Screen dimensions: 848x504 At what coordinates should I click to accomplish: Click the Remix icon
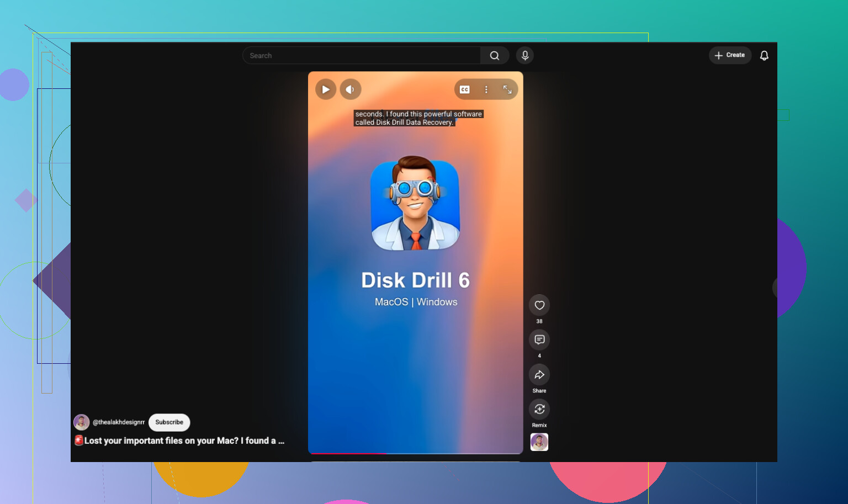[539, 410]
